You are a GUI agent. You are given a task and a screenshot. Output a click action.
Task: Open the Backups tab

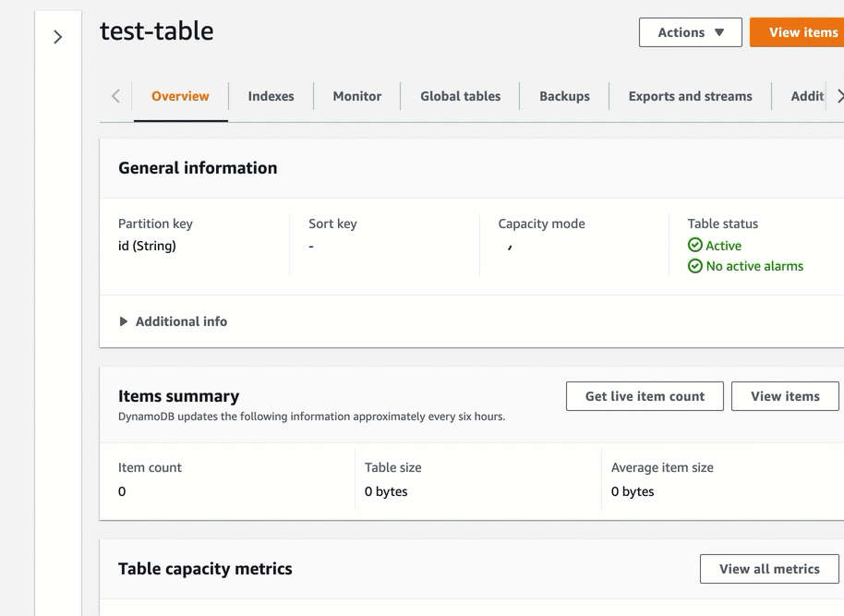click(x=564, y=96)
